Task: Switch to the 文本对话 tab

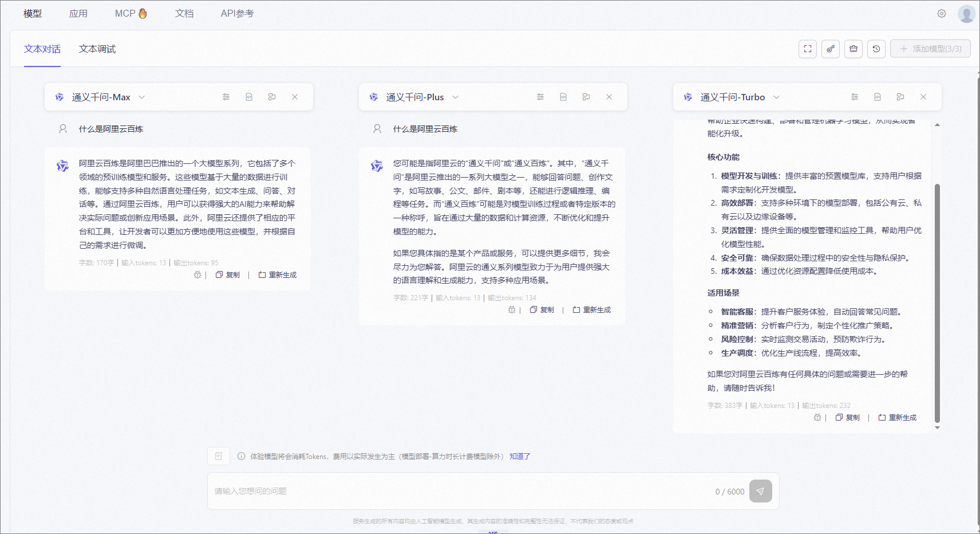Action: [x=42, y=49]
